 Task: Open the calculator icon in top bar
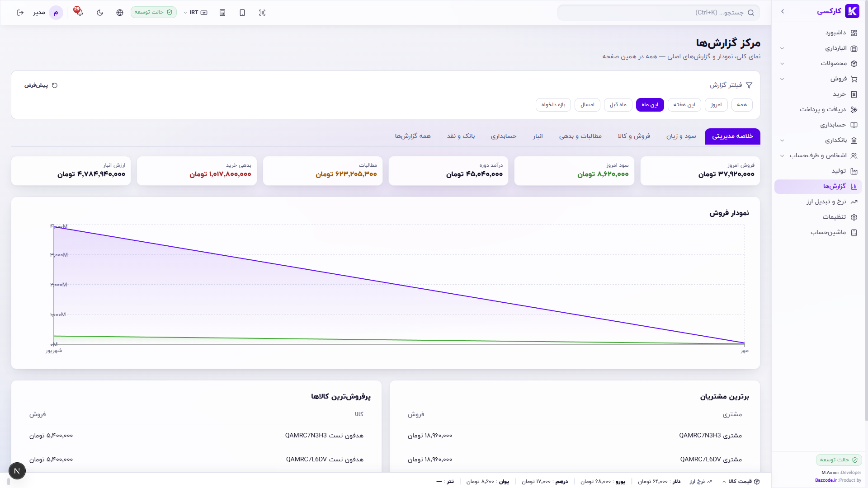(222, 13)
